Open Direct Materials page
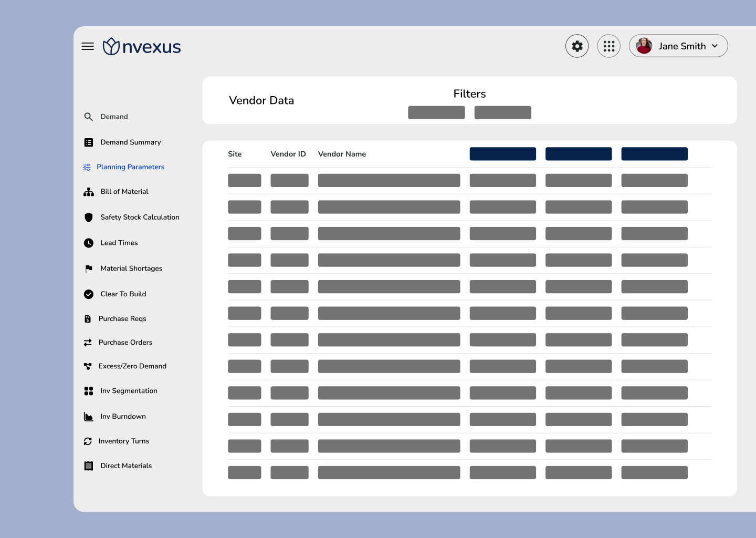Viewport: 756px width, 538px height. (x=126, y=466)
